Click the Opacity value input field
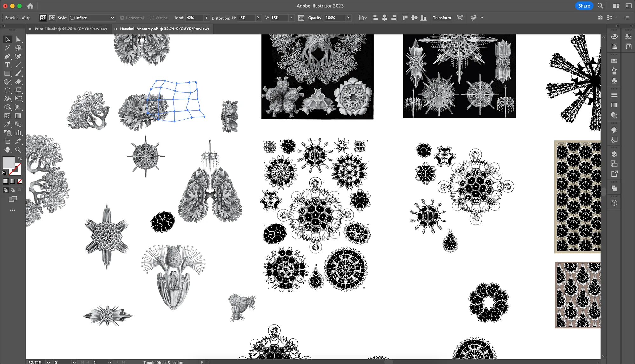635x364 pixels. (x=335, y=18)
